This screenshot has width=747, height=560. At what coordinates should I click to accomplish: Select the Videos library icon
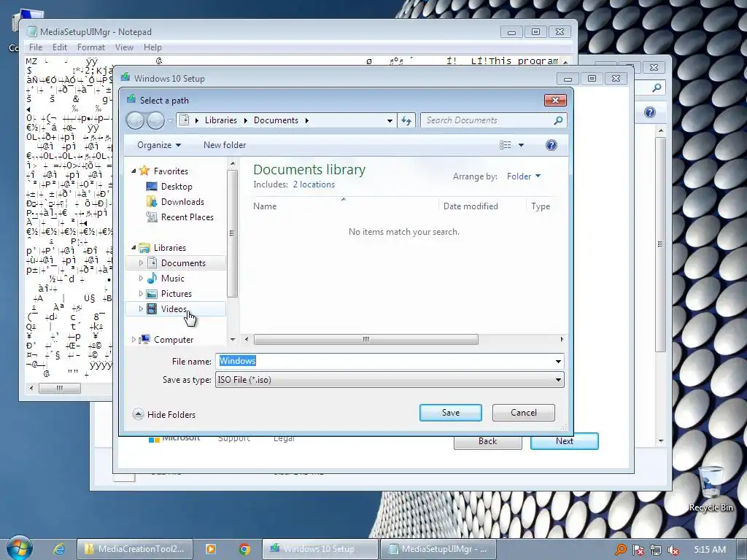tap(152, 309)
